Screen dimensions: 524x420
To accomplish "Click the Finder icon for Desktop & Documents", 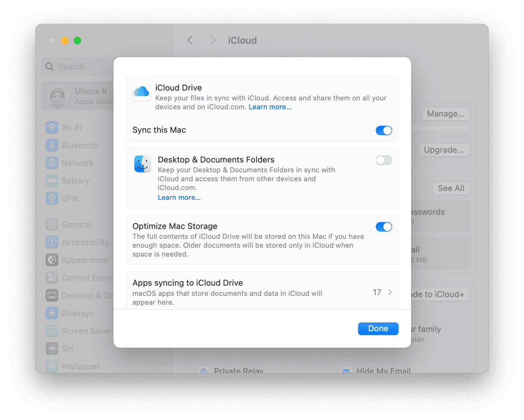I will [142, 164].
